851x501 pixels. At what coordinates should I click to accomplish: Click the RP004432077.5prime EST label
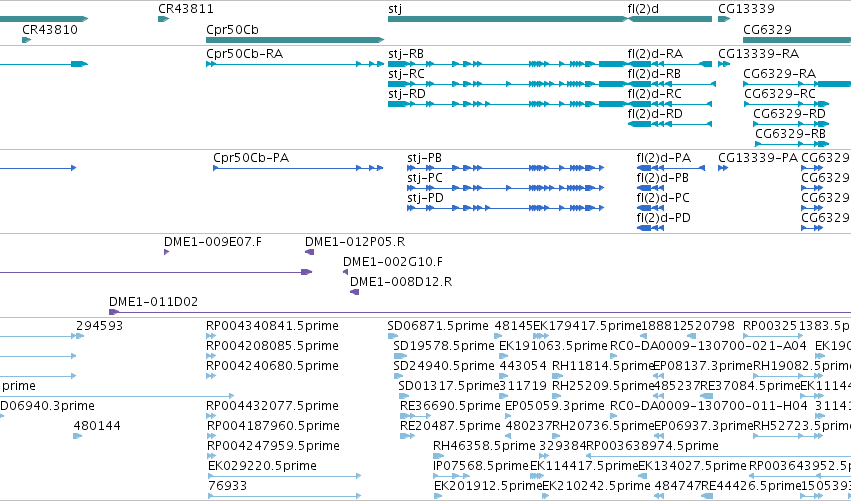(272, 405)
